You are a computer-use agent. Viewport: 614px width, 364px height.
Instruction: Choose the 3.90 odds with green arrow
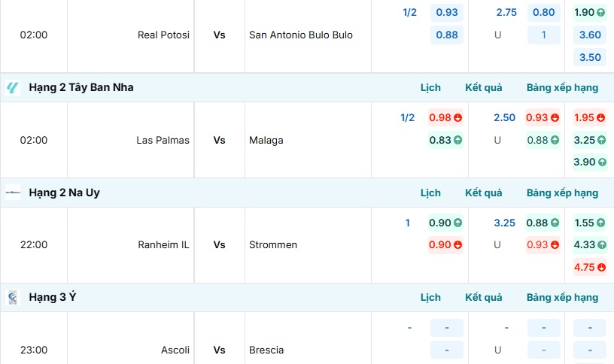590,162
